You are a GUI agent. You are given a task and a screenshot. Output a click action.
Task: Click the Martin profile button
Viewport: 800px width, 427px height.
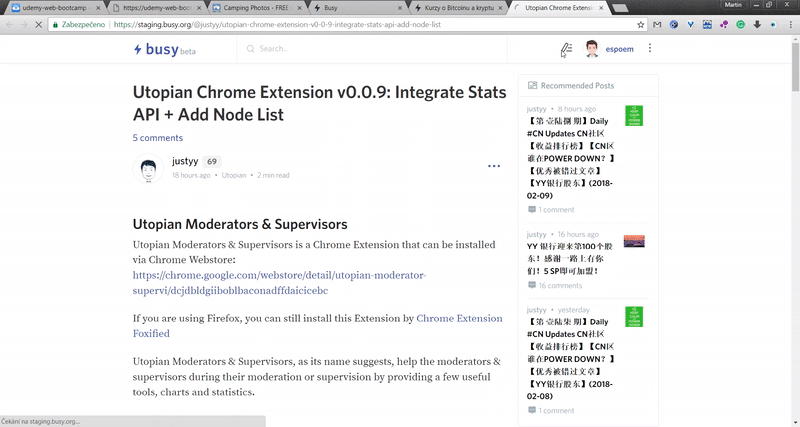point(733,5)
